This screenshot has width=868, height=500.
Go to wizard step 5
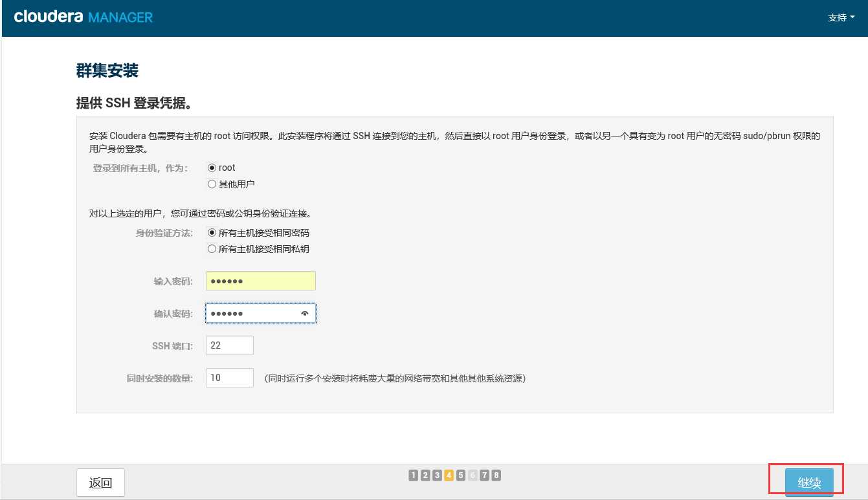(x=461, y=475)
